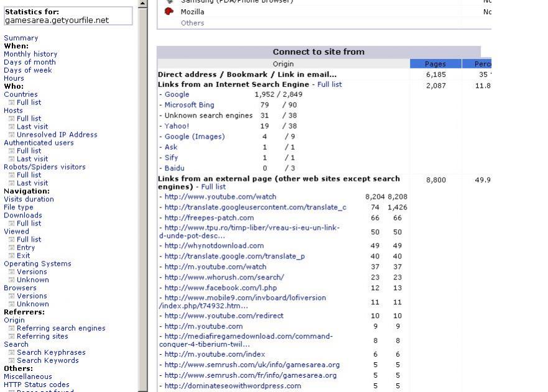Click the 6,185 direct address pages value
This screenshot has width=548, height=392.
pyautogui.click(x=436, y=75)
